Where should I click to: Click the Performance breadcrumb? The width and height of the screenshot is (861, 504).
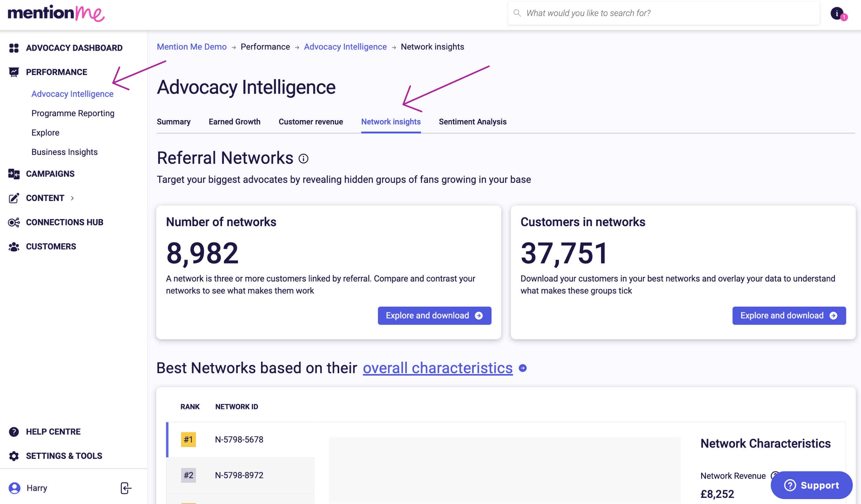[x=265, y=47]
